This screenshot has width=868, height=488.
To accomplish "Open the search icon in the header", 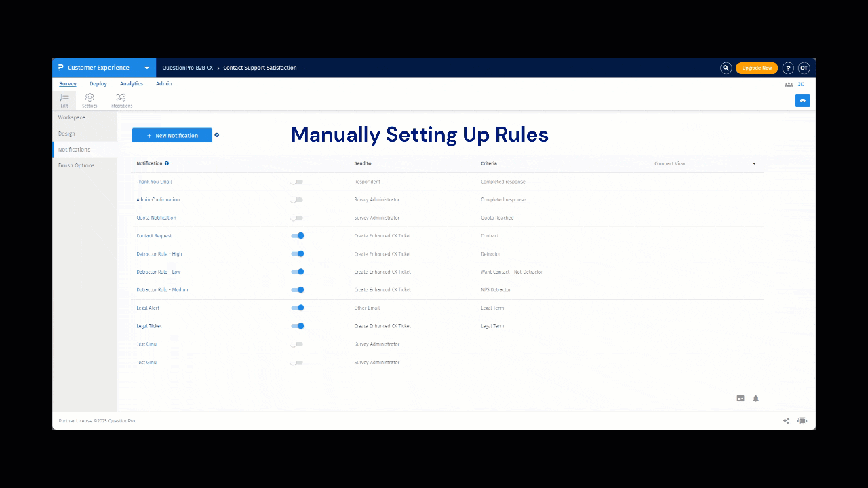I will click(726, 68).
